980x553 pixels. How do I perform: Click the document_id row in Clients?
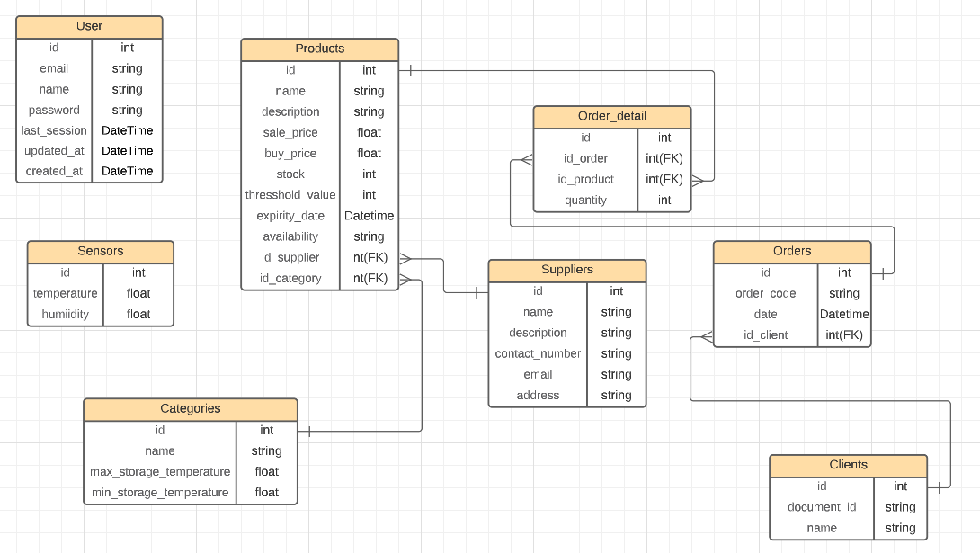tap(821, 506)
